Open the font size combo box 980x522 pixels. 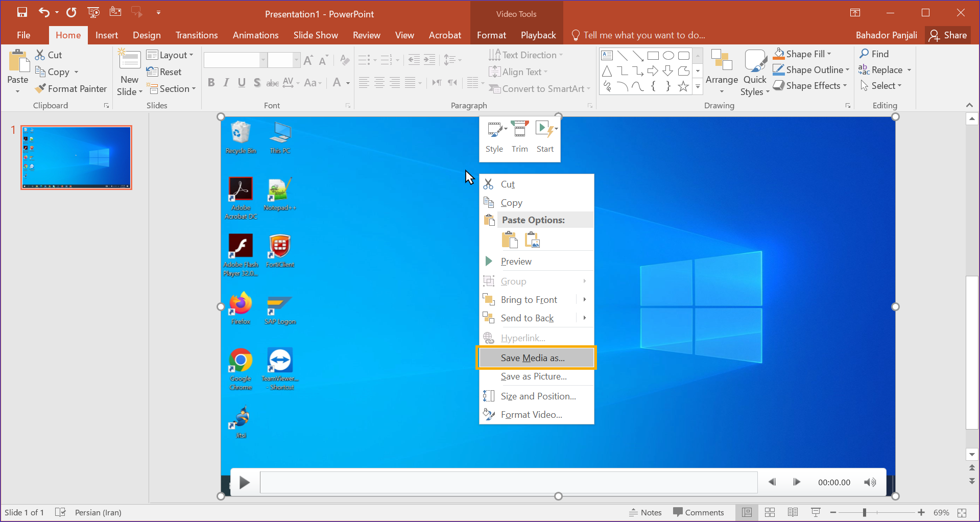click(x=284, y=60)
